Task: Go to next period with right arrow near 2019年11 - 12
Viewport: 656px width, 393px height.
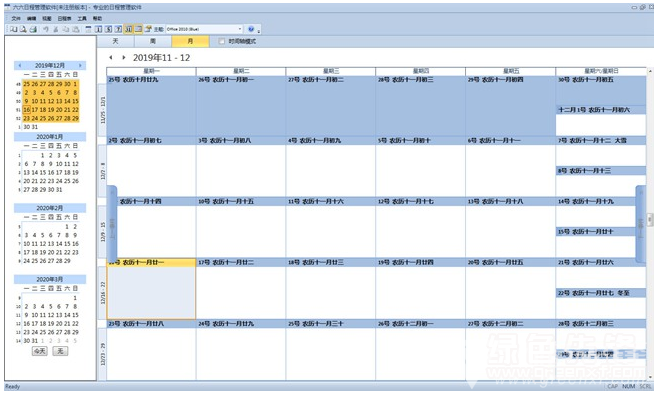Action: click(123, 57)
